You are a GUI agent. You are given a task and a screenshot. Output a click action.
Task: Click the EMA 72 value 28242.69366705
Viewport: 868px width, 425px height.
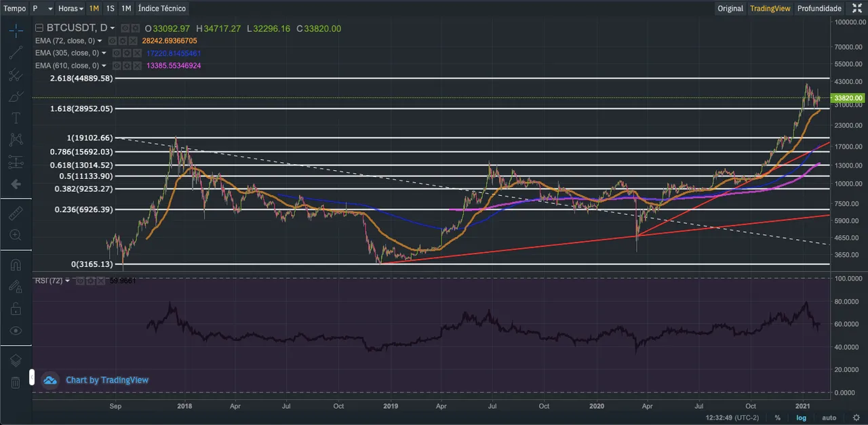pyautogui.click(x=170, y=41)
